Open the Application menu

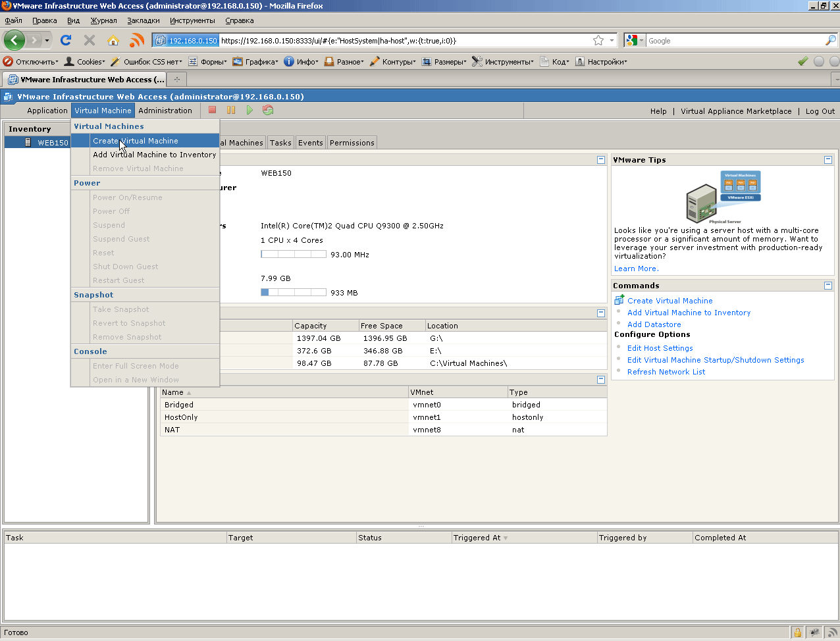pos(47,111)
